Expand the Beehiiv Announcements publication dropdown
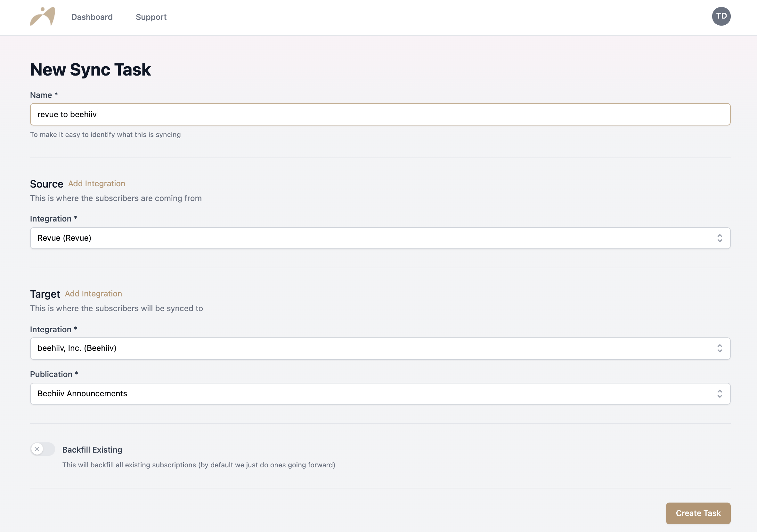 point(380,394)
